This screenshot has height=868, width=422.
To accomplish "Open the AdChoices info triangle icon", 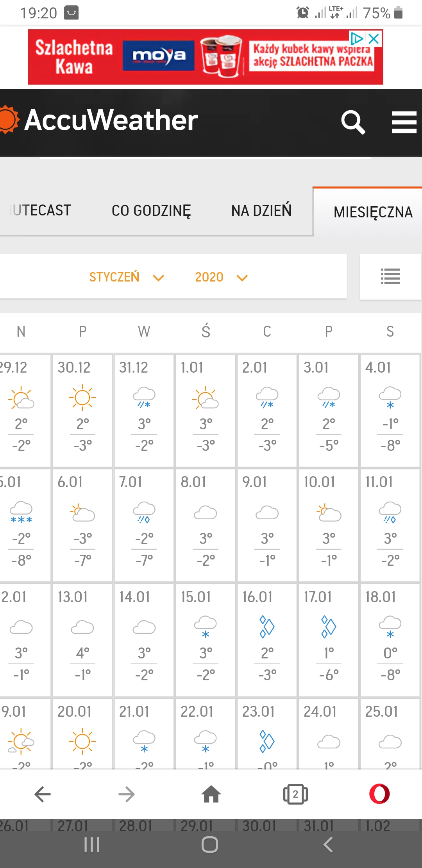I will [x=356, y=38].
